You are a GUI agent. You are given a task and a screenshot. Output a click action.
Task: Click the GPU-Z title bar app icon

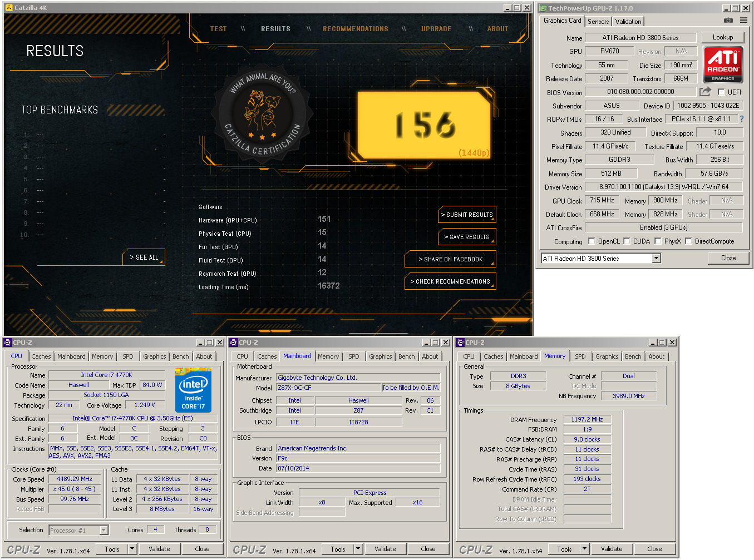pos(543,8)
